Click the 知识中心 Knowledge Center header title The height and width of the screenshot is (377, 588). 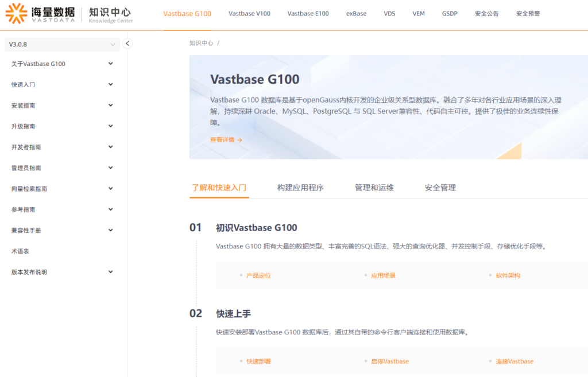111,15
